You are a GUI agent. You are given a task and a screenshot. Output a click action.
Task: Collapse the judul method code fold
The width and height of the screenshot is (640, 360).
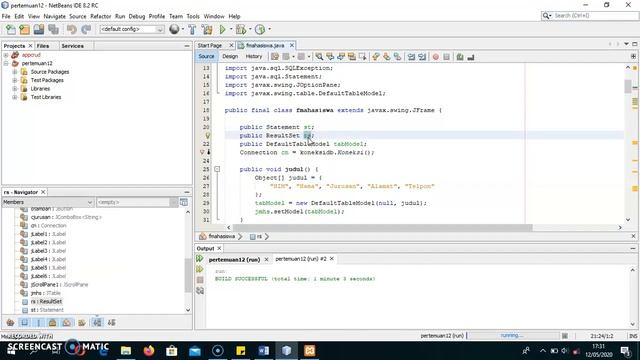217,169
